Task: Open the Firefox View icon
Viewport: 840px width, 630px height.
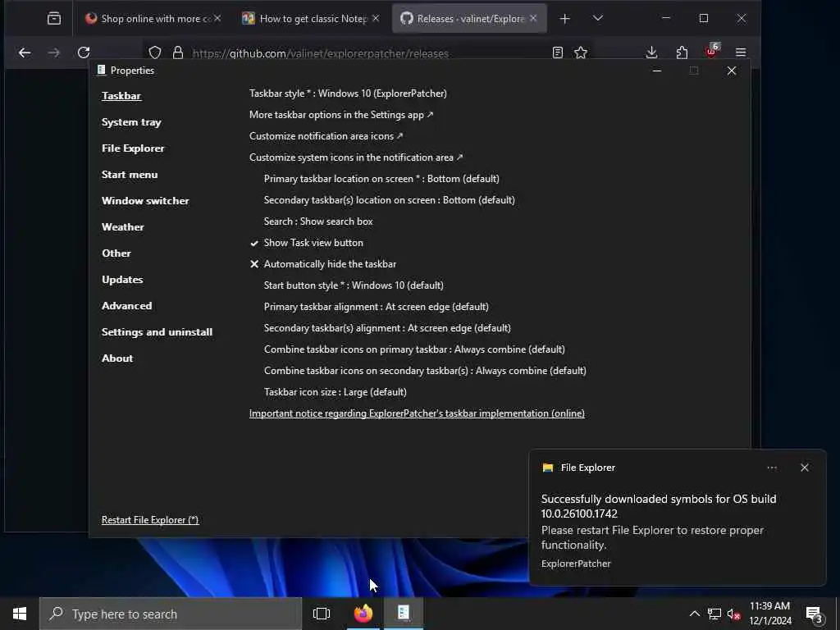Action: click(54, 19)
